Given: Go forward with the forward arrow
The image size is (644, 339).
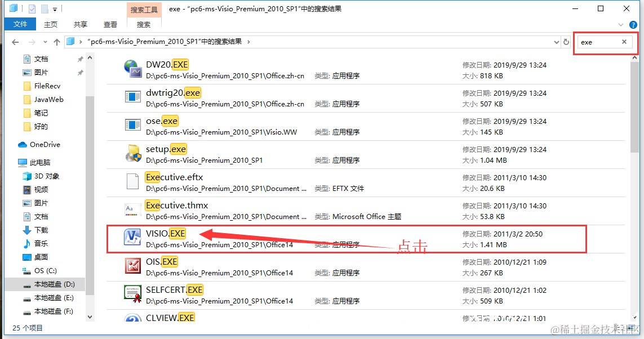Looking at the screenshot, I should coord(32,42).
